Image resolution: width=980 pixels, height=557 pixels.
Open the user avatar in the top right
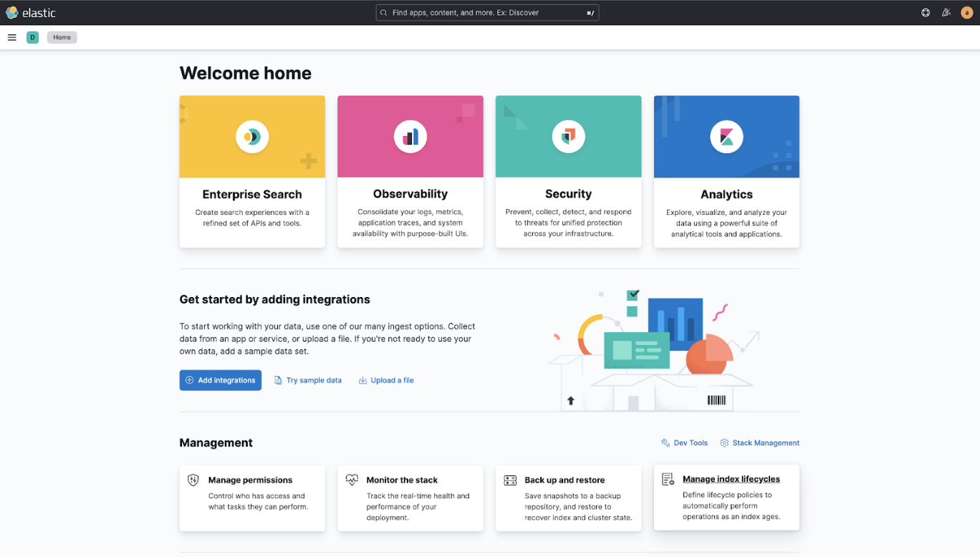tap(967, 12)
